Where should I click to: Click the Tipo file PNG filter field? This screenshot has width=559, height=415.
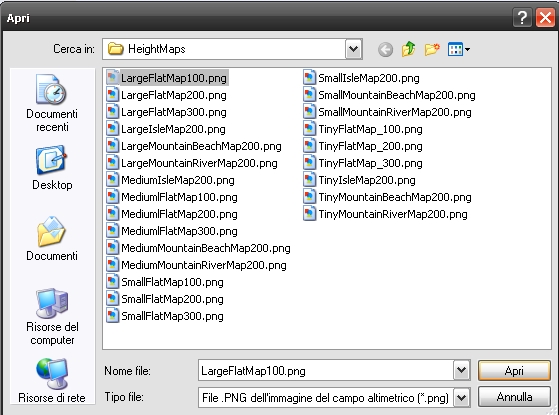pyautogui.click(x=326, y=397)
